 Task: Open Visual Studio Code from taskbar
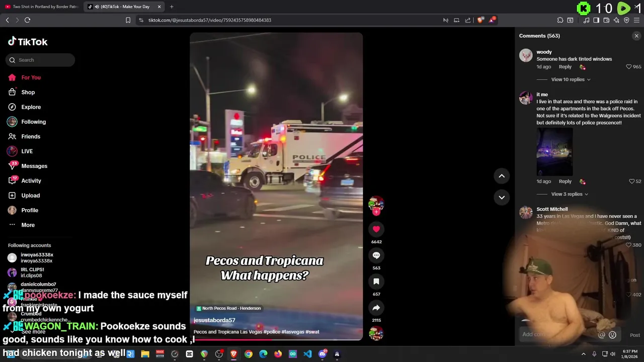pos(307,354)
